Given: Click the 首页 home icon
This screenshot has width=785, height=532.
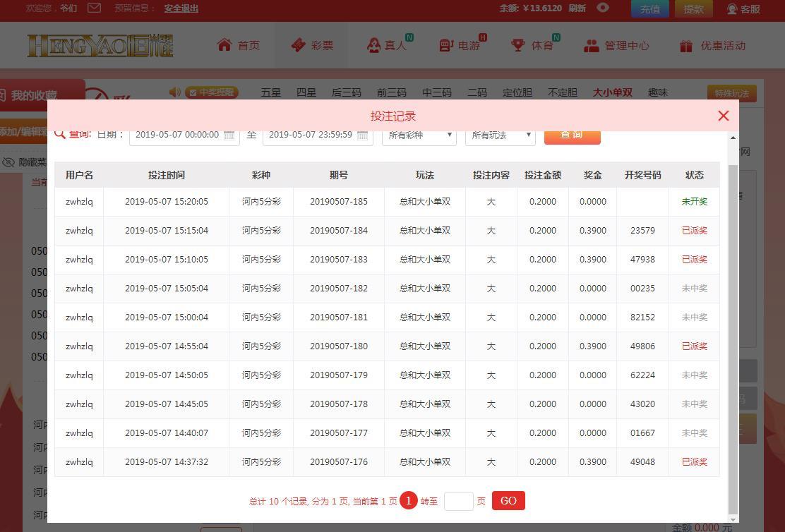Looking at the screenshot, I should pyautogui.click(x=224, y=45).
